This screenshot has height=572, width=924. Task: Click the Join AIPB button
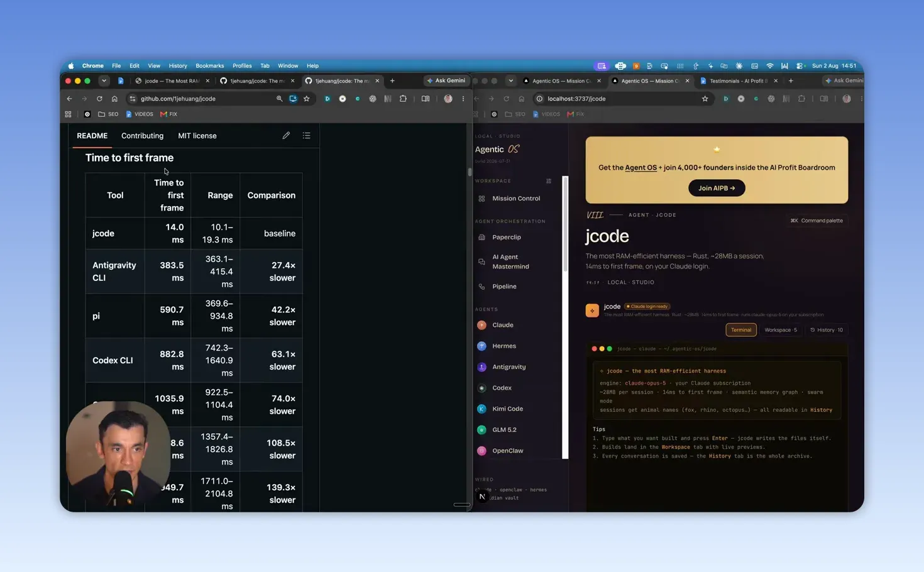pos(717,188)
